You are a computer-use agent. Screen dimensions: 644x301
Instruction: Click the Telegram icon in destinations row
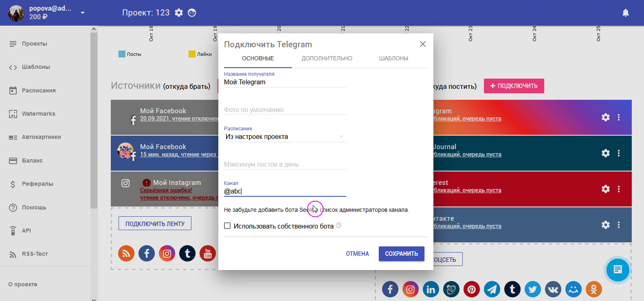tap(492, 289)
